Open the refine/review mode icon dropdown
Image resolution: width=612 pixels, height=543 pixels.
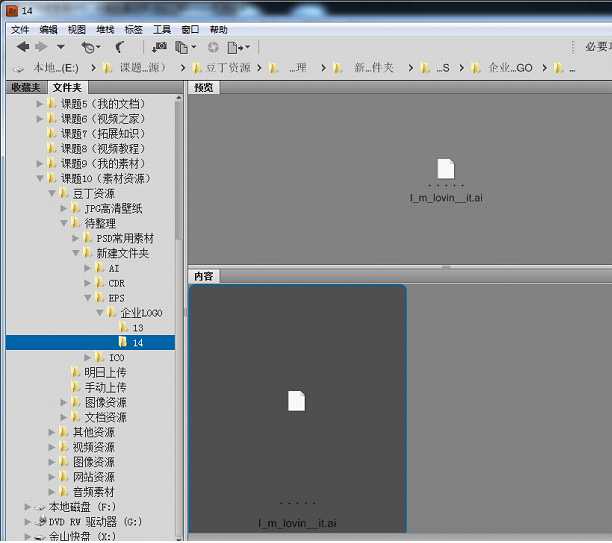coord(185,47)
